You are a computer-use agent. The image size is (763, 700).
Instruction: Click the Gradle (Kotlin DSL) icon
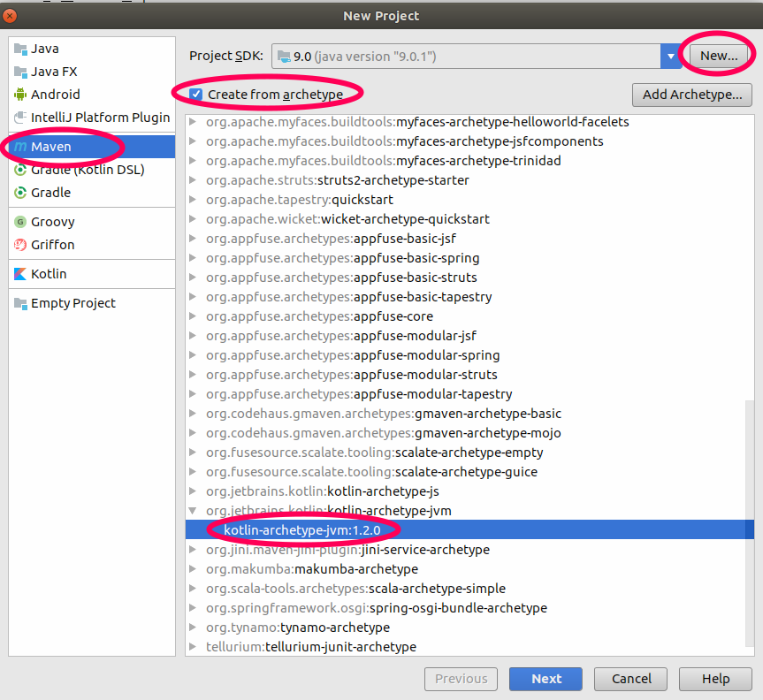click(20, 170)
